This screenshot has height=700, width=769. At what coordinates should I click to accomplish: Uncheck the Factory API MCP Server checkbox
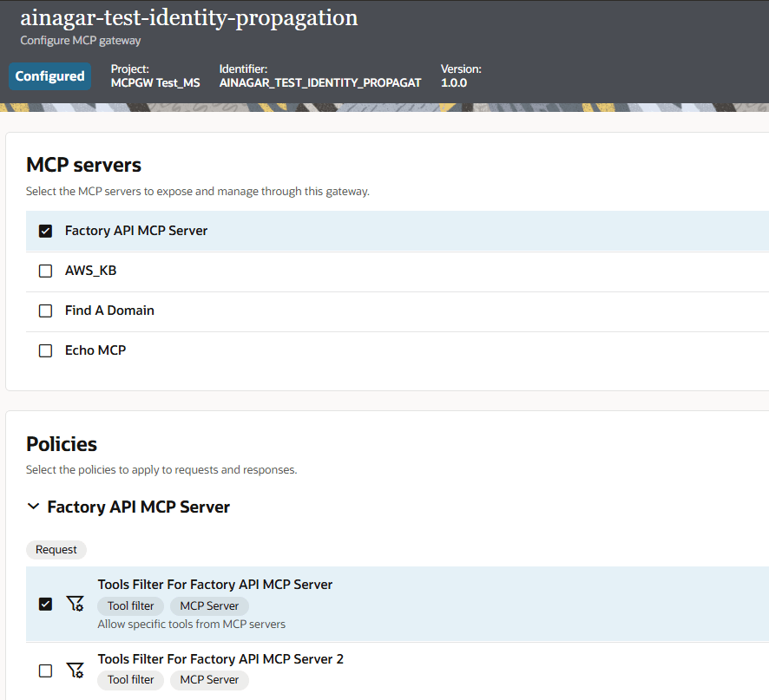[x=46, y=231]
